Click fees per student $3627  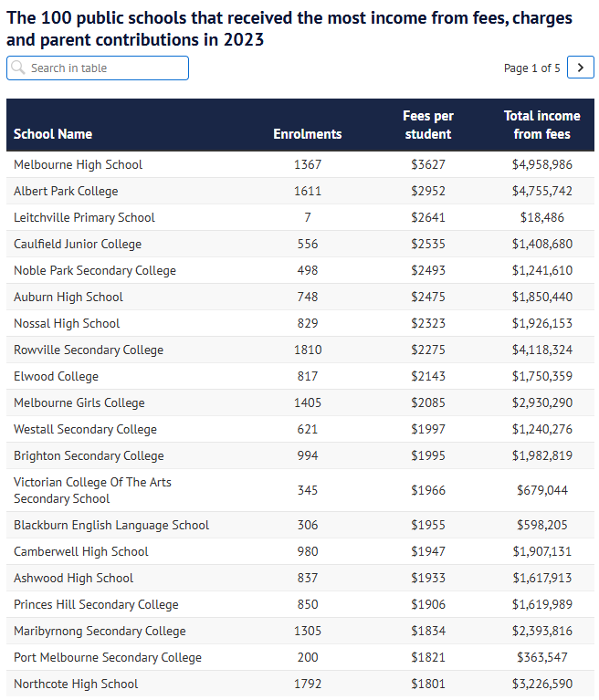[x=428, y=164]
